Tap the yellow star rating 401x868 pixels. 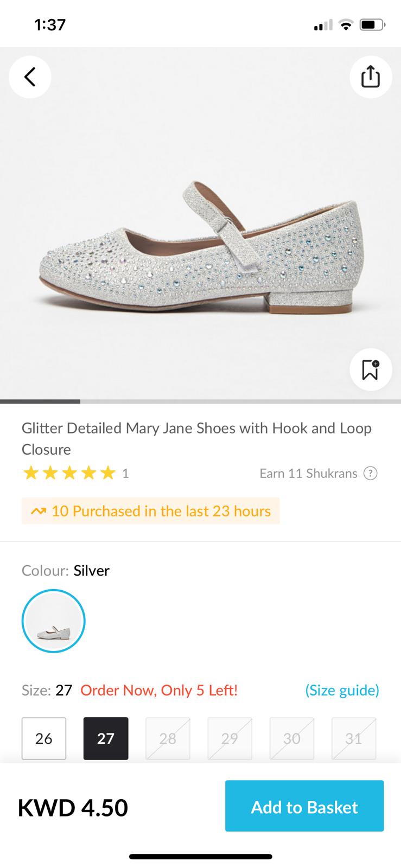[x=69, y=474]
